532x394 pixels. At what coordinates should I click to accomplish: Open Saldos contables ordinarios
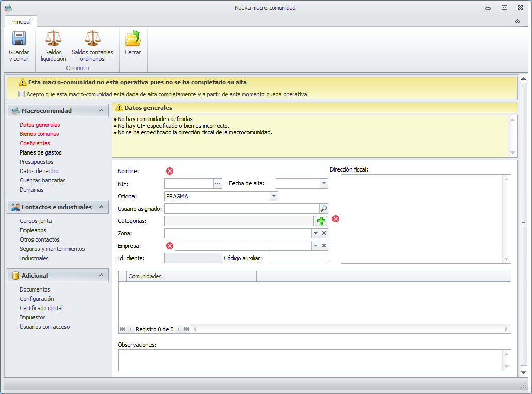coord(92,39)
